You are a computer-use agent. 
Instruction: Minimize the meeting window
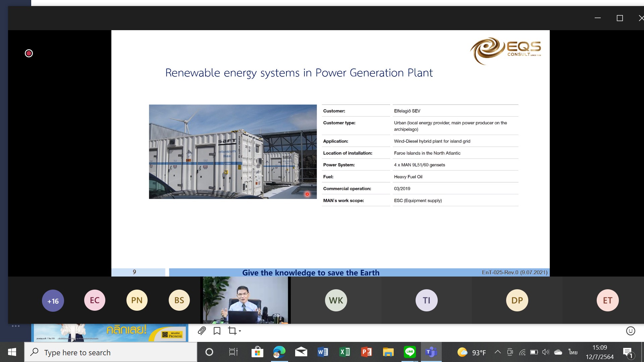pos(597,18)
